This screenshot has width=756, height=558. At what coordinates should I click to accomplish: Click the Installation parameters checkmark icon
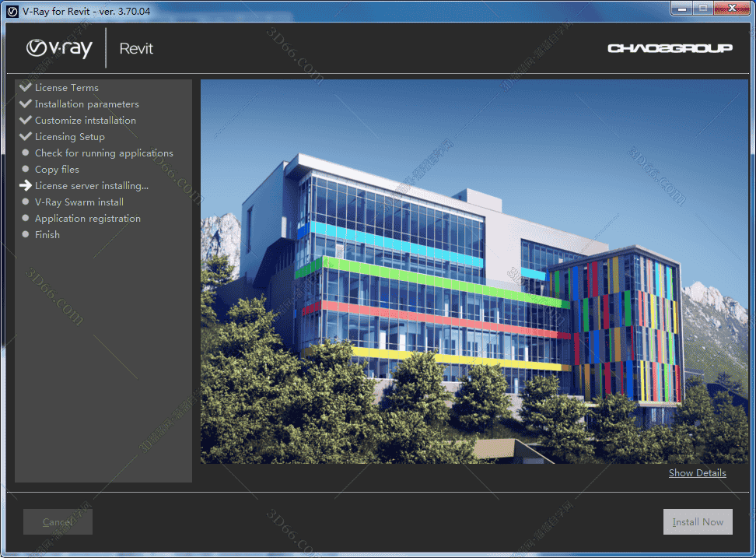(x=26, y=104)
